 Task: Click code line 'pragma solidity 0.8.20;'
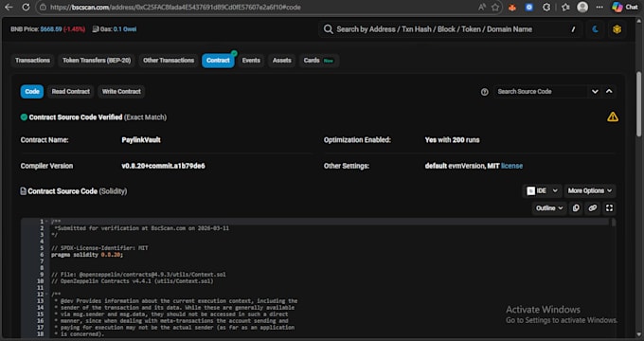coord(87,255)
